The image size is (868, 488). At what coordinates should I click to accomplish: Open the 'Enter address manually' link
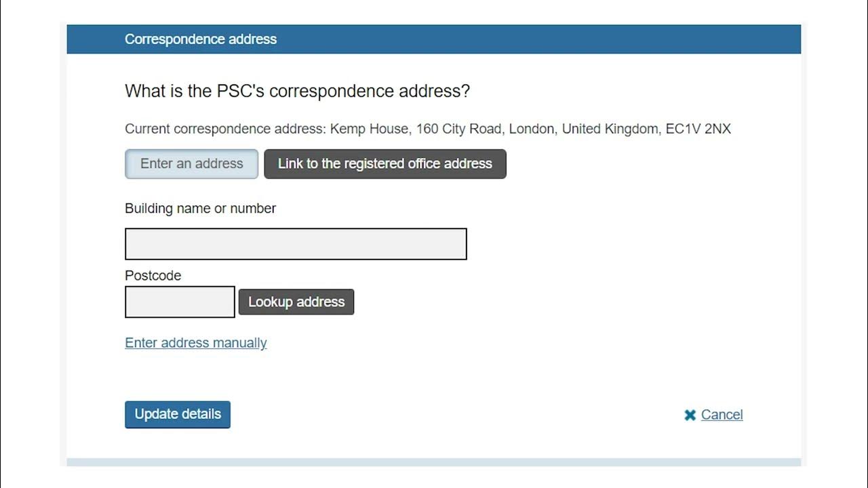196,343
